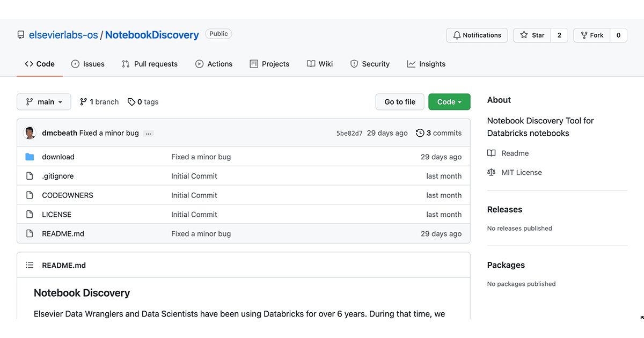Click the tags icon next to 0 tags
The width and height of the screenshot is (644, 338).
click(x=131, y=102)
